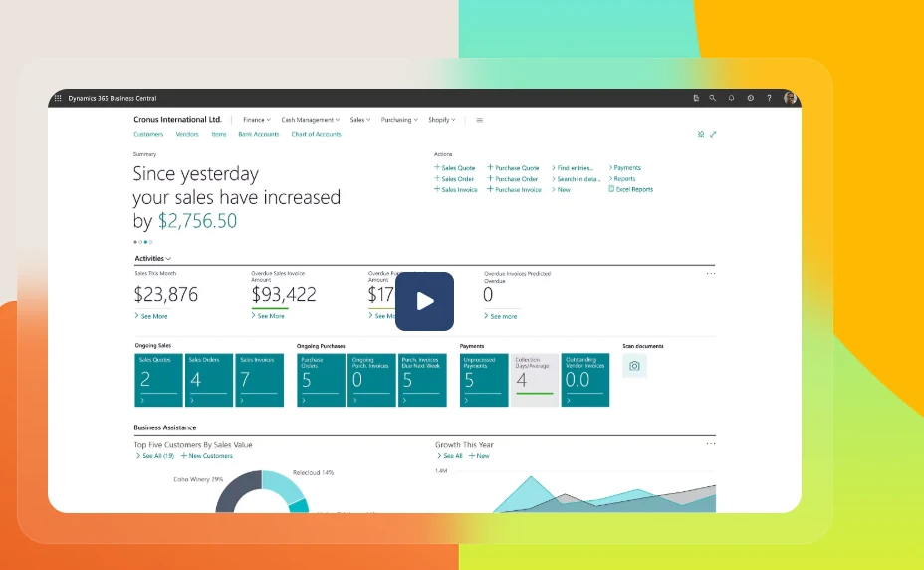This screenshot has height=570, width=924.
Task: Create a new Purchase Order
Action: coord(512,178)
